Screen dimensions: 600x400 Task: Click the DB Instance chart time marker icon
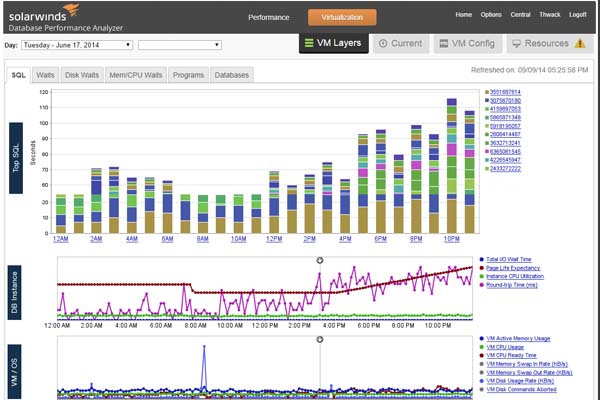(x=320, y=259)
